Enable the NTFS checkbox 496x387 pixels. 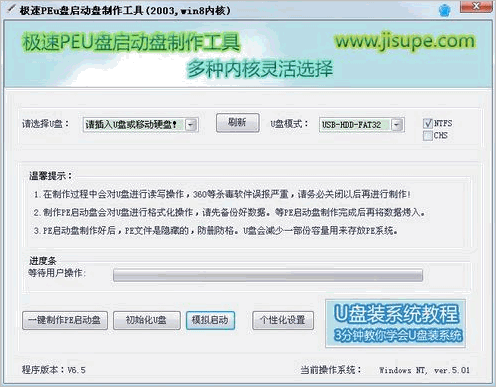pos(428,123)
